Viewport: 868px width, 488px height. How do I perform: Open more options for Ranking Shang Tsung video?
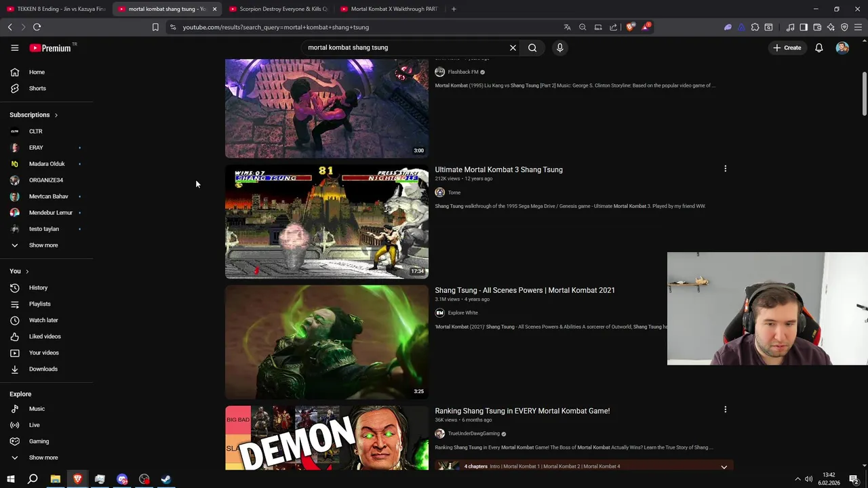(x=725, y=409)
